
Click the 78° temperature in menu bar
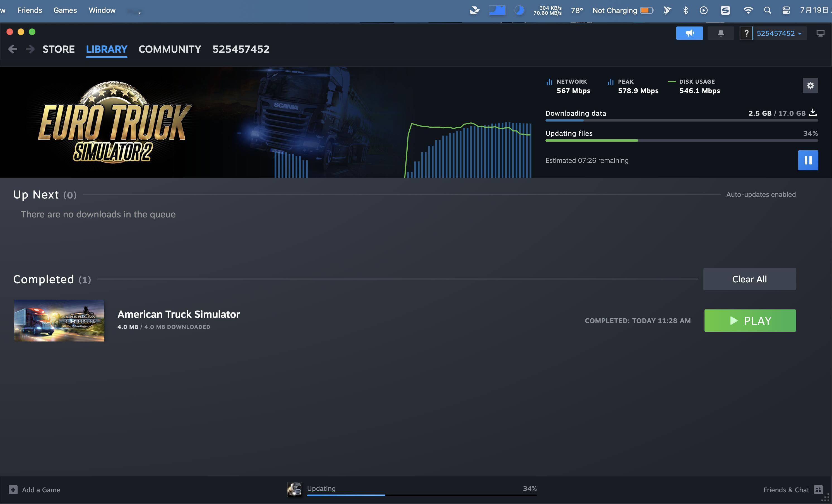[x=577, y=11]
